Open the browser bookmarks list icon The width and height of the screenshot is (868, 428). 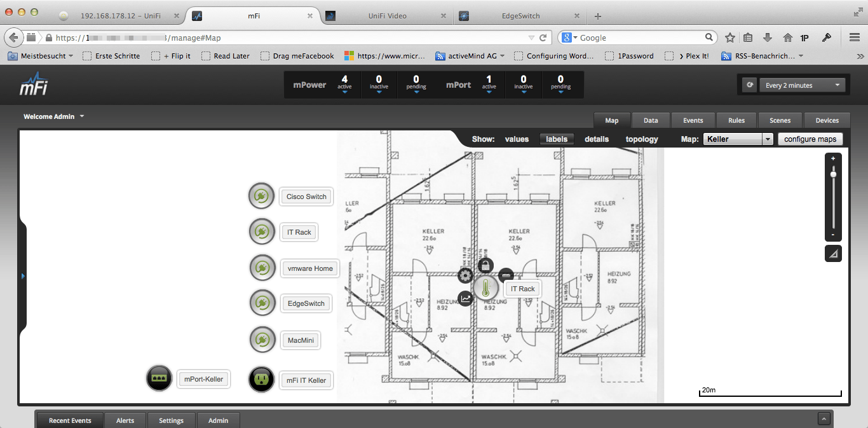click(x=749, y=38)
